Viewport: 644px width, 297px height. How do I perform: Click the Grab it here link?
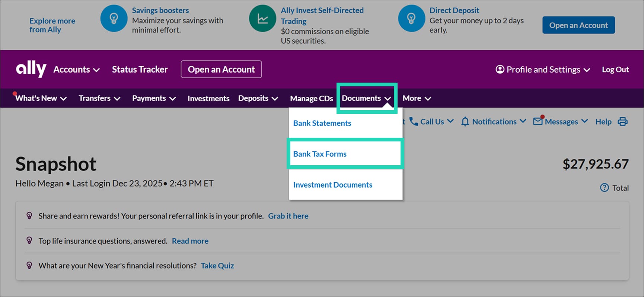288,216
